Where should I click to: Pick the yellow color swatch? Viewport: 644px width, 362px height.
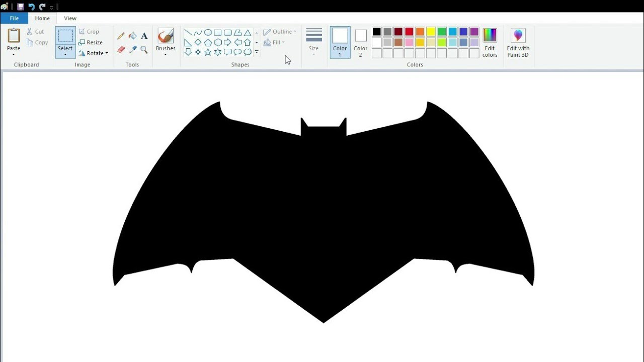[x=431, y=32]
